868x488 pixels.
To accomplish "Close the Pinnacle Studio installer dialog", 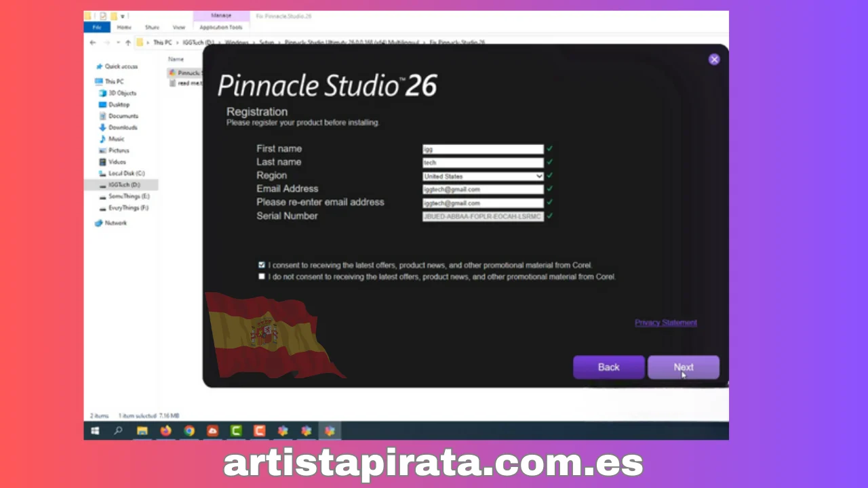I will [714, 60].
